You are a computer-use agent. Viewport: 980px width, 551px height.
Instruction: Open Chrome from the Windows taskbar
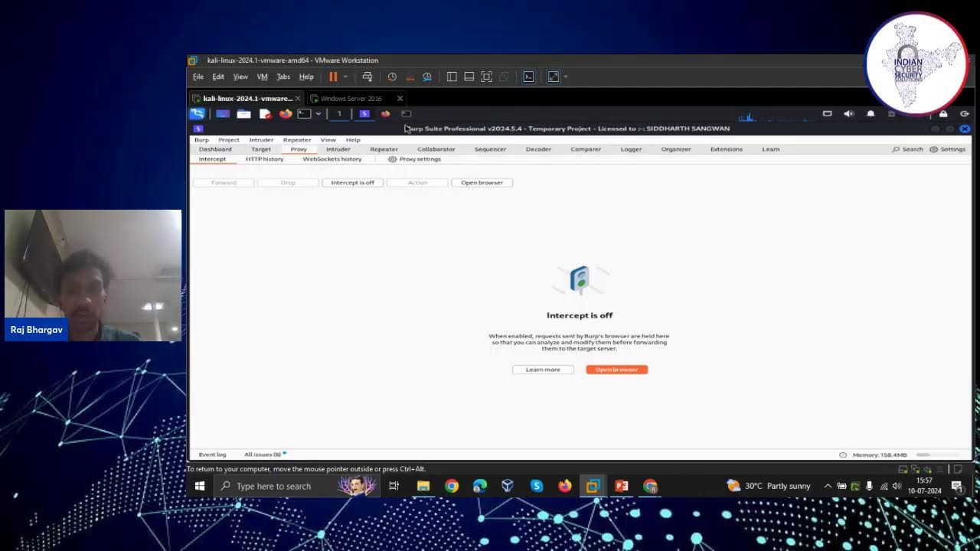point(452,486)
